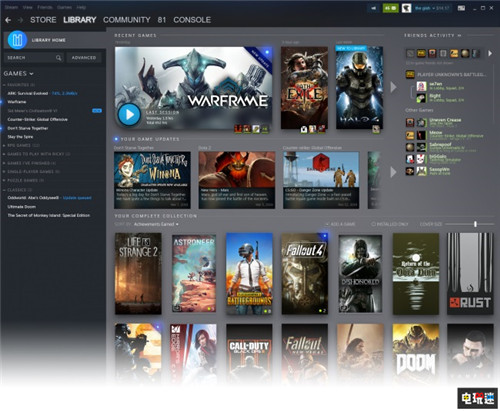Adjust the Cover Size slider handle
The width and height of the screenshot is (500, 411).
click(475, 224)
